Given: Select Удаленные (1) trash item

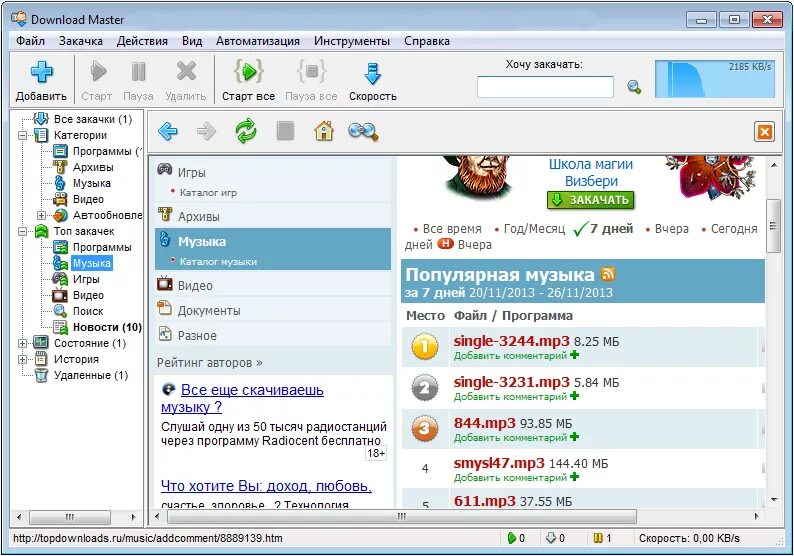Looking at the screenshot, I should tap(91, 375).
